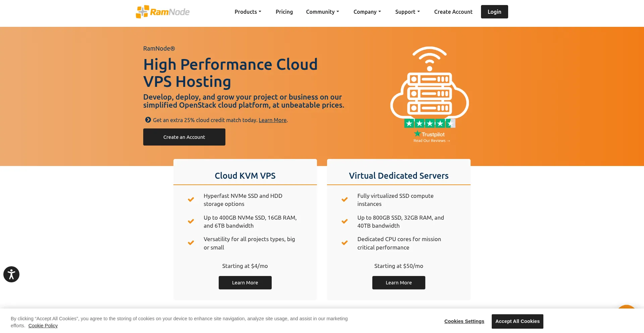Open the Company dropdown menu

367,12
